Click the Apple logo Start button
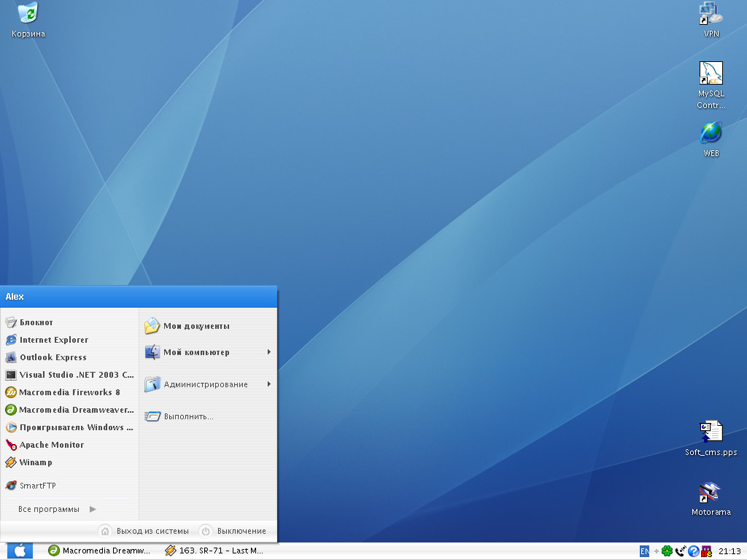The height and width of the screenshot is (560, 747). tap(20, 551)
